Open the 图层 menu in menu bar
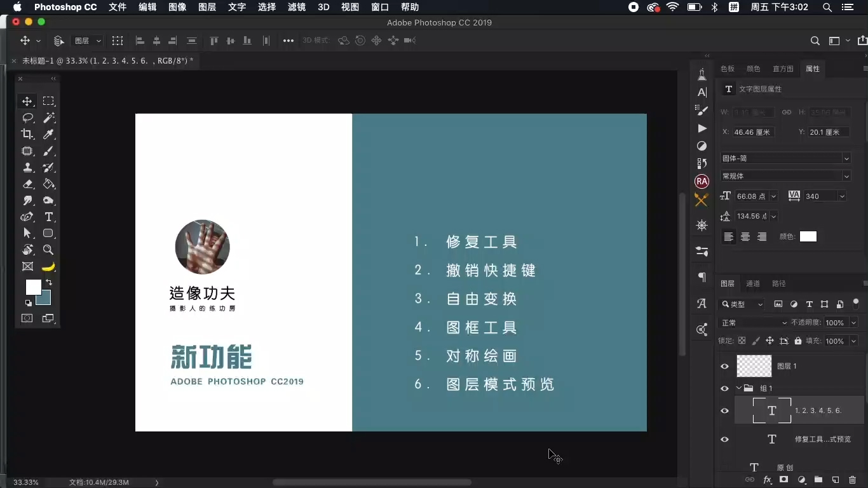 207,7
